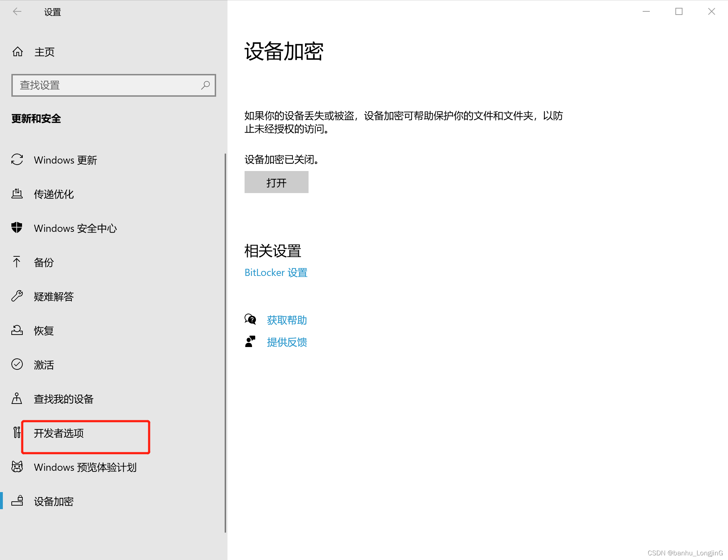728x560 pixels.
Task: Click the Windows 更新 refresh icon
Action: pos(17,160)
